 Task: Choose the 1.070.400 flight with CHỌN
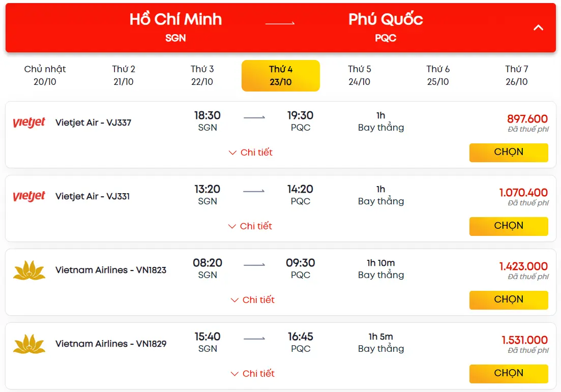tap(509, 226)
